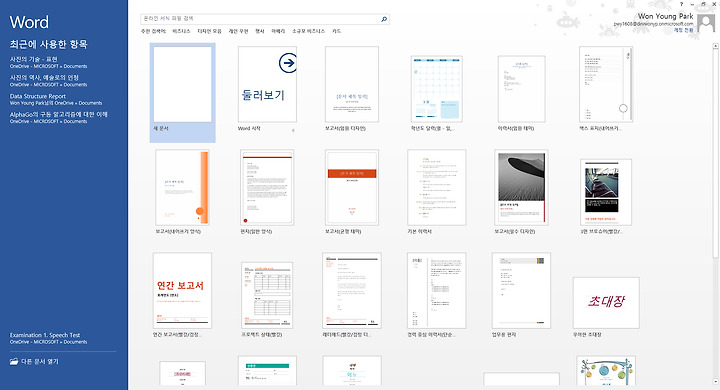Select the 새 문서 blank document thumbnail
This screenshot has height=390, width=720.
(182, 84)
